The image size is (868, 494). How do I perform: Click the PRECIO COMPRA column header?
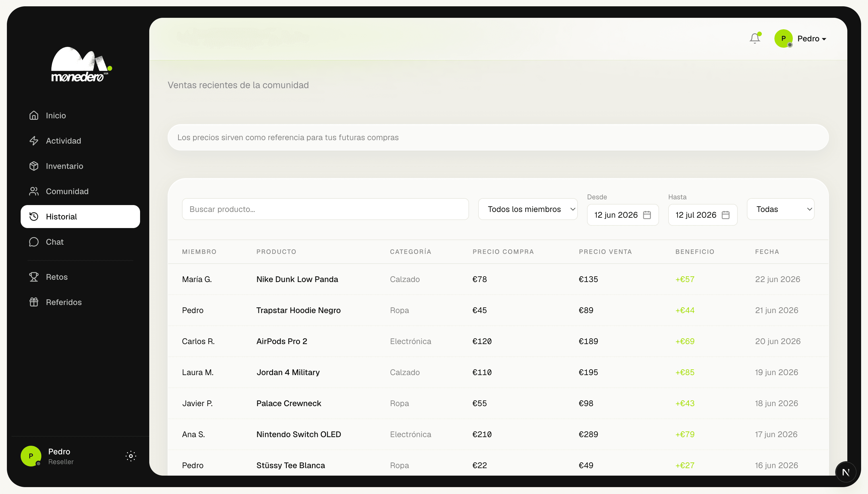point(503,252)
